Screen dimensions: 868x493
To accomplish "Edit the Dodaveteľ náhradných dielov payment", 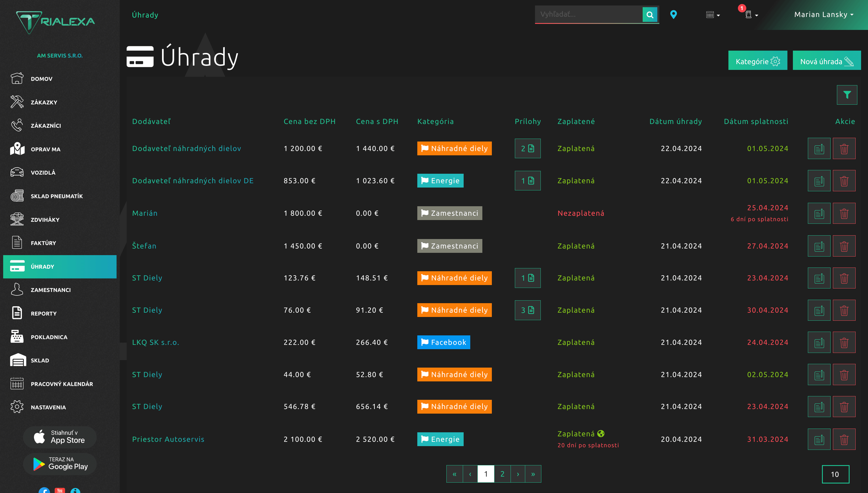I will 819,148.
